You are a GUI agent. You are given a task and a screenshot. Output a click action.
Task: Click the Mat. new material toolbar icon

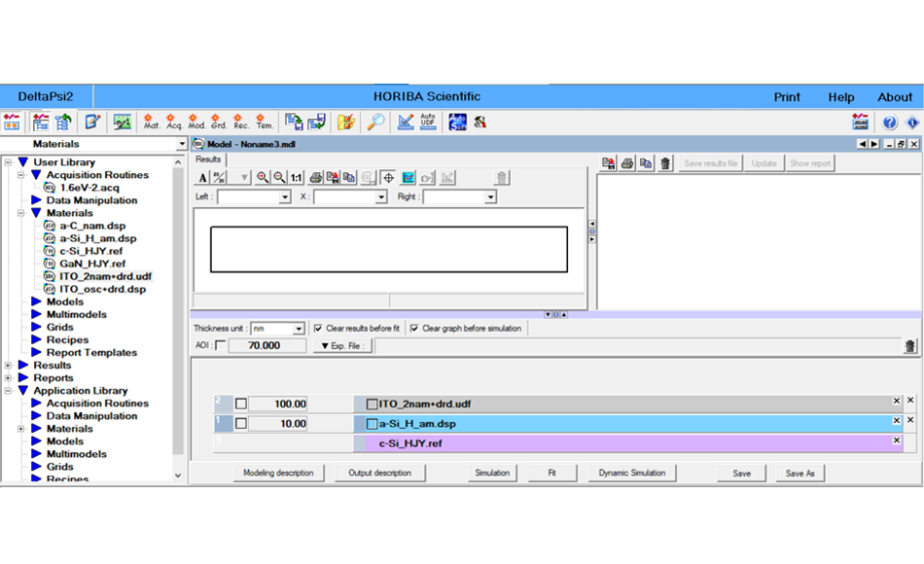click(151, 122)
